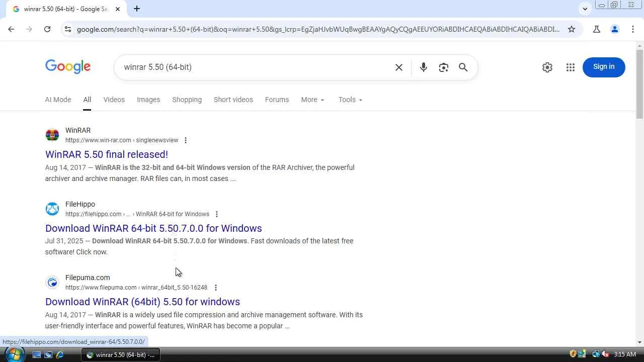This screenshot has height=362, width=644.
Task: Bookmark this page with the star icon
Action: coord(572,29)
